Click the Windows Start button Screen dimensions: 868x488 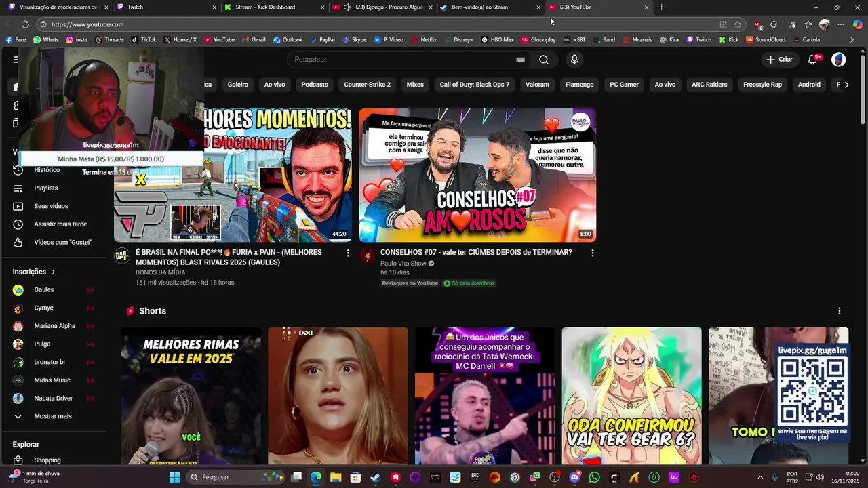click(x=174, y=477)
